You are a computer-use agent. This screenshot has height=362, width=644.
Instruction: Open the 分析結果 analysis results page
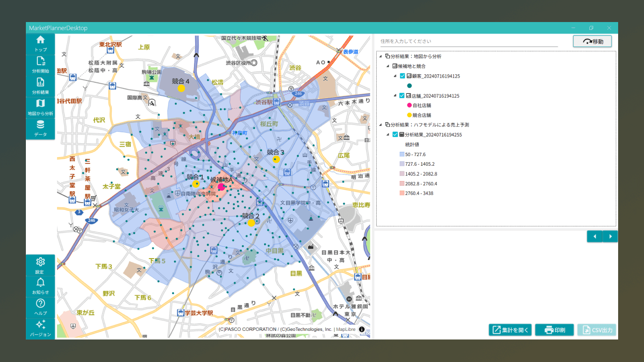(41, 86)
